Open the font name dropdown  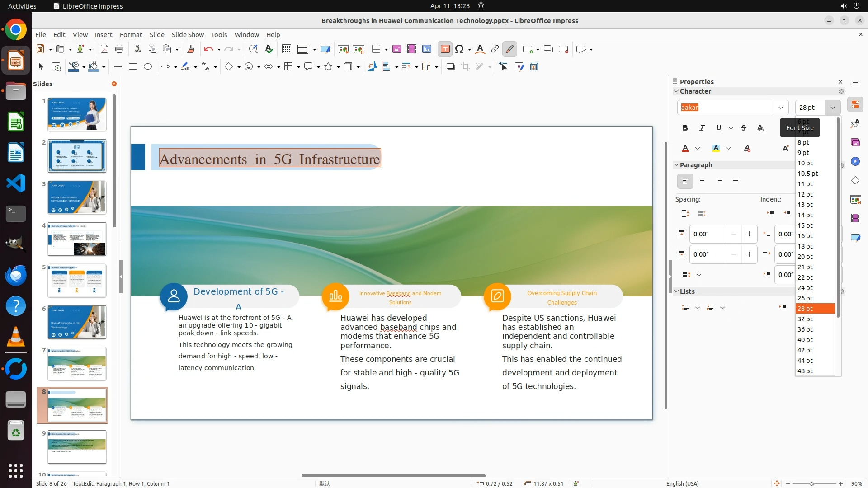point(780,108)
